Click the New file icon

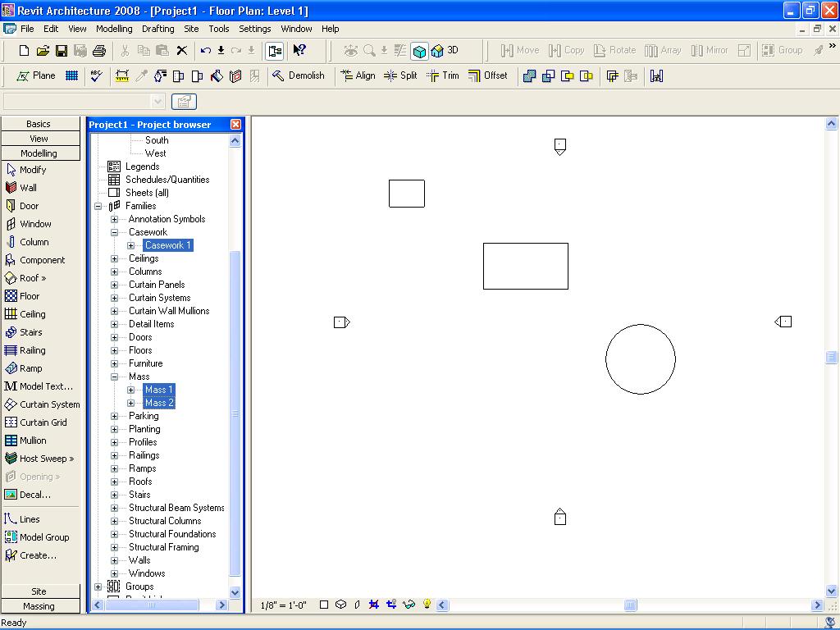pyautogui.click(x=24, y=50)
